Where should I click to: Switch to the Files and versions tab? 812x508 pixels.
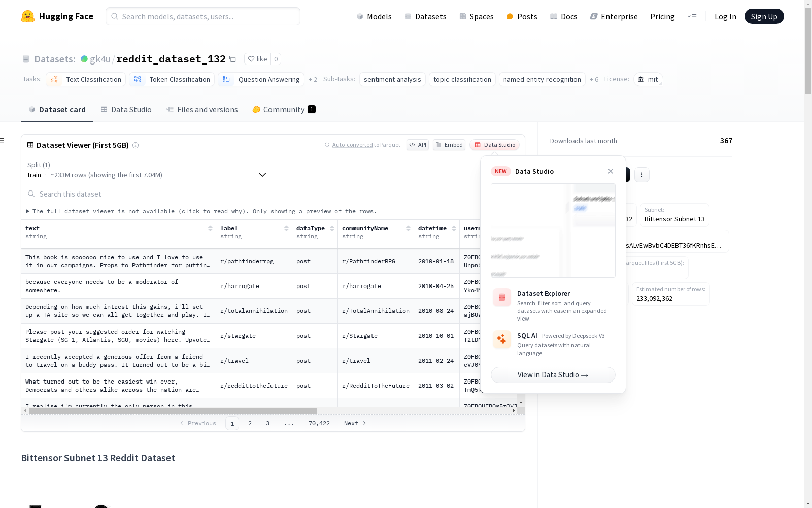pos(202,110)
